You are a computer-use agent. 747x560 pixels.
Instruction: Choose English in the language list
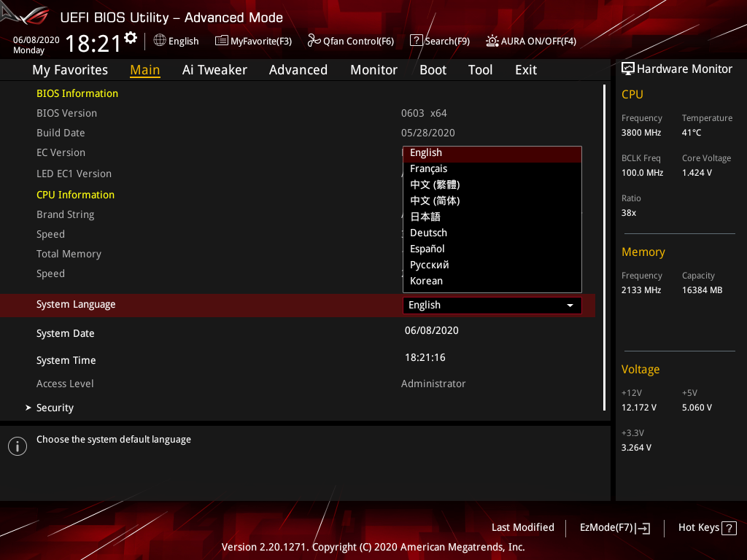(x=492, y=153)
